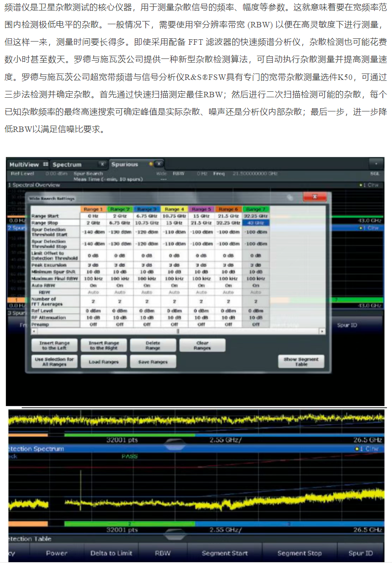Click the Show Segment Table button

click(301, 362)
